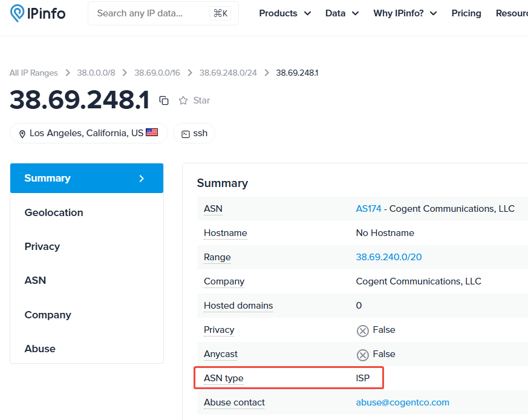This screenshot has height=420, width=528.
Task: Click the Star icon to bookmark IP
Action: (183, 100)
